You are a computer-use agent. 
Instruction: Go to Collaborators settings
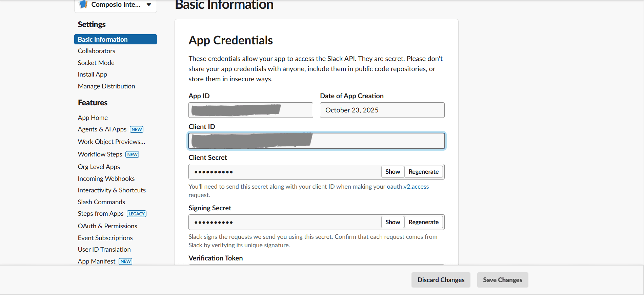(x=97, y=51)
